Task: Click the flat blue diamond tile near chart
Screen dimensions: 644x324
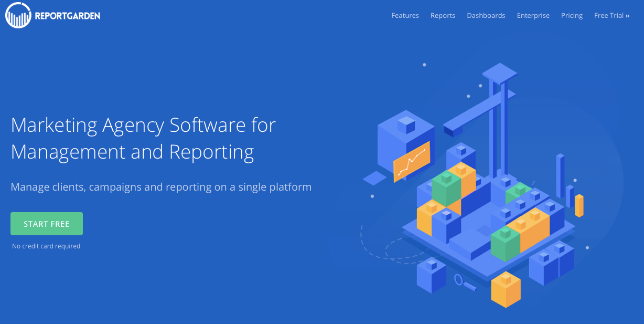Action: pos(374,178)
